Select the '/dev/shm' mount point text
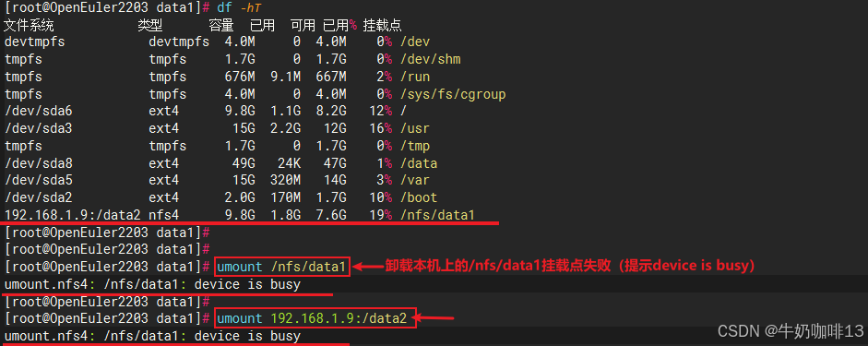Image resolution: width=868 pixels, height=346 pixels. tap(430, 59)
